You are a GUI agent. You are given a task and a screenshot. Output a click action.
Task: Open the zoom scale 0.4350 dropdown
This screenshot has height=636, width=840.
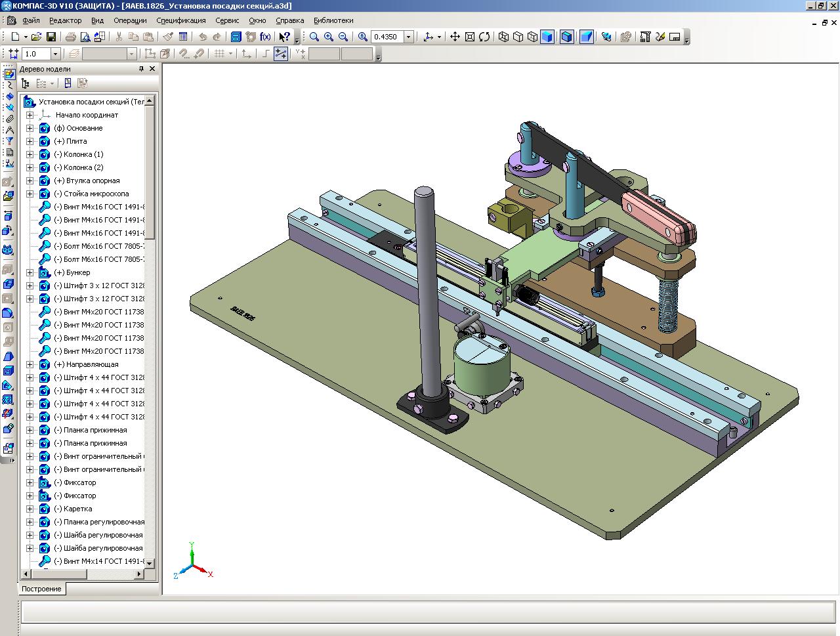click(409, 37)
